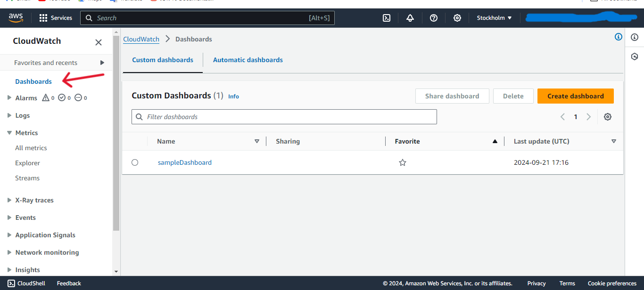
Task: Click the blue info icon beside the breadcrumb
Action: coord(619,37)
